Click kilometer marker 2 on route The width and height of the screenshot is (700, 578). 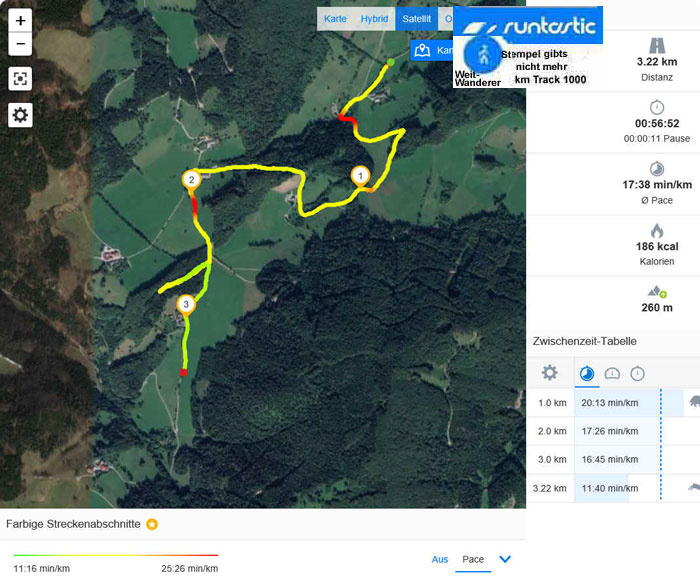pos(192,180)
